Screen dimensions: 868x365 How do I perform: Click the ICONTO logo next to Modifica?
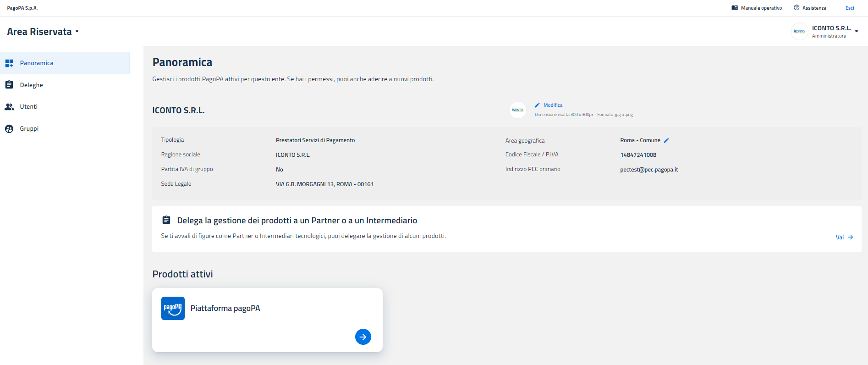[x=518, y=110]
